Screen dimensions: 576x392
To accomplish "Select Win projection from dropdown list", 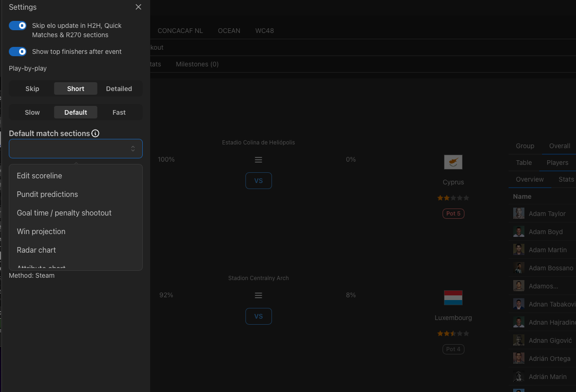I will (x=76, y=231).
